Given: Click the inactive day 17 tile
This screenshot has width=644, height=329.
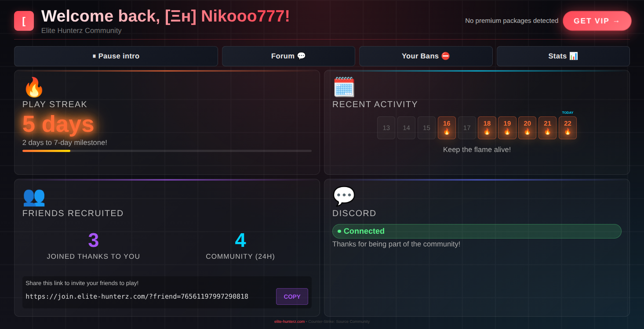Looking at the screenshot, I should pyautogui.click(x=467, y=128).
